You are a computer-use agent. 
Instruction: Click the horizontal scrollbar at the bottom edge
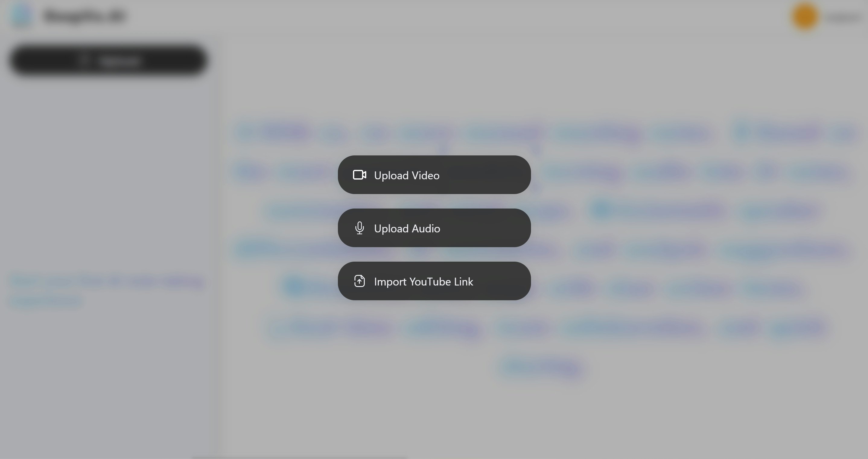(300, 457)
